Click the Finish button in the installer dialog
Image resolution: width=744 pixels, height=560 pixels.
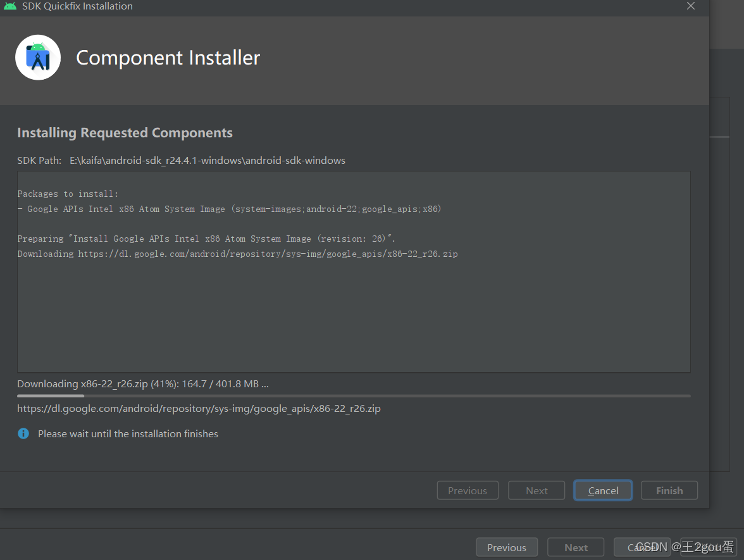tap(669, 490)
